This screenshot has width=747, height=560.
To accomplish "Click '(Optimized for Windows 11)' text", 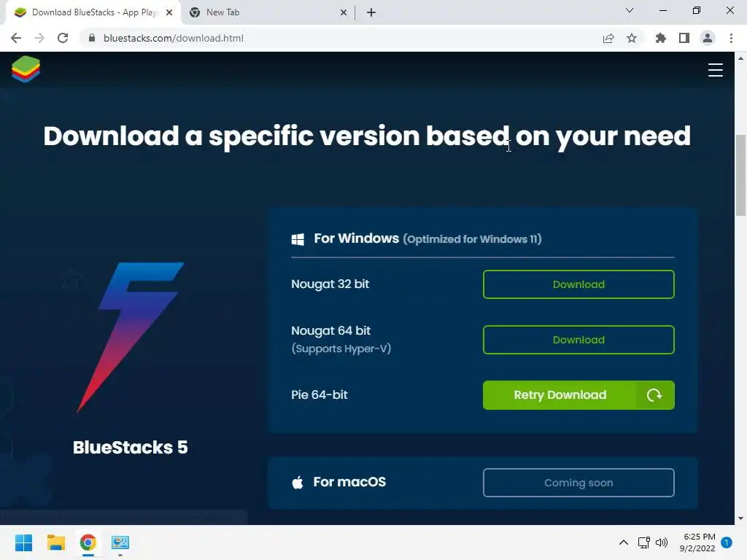I will pos(472,239).
